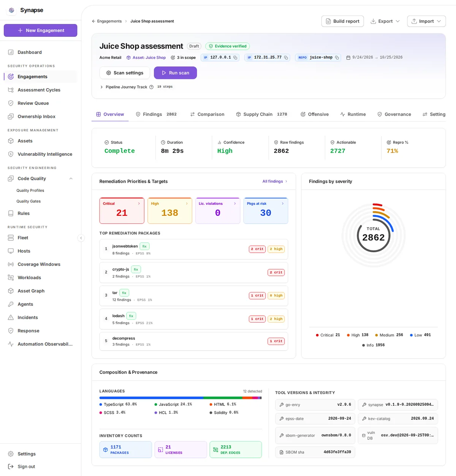Click the Low blue severity legend dot
Image resolution: width=456 pixels, height=476 pixels.
click(411, 335)
